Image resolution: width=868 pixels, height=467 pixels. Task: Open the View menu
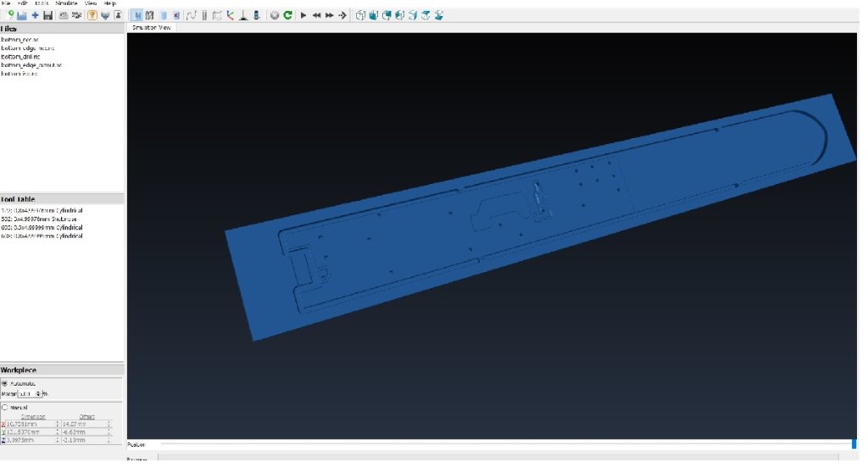(91, 3)
